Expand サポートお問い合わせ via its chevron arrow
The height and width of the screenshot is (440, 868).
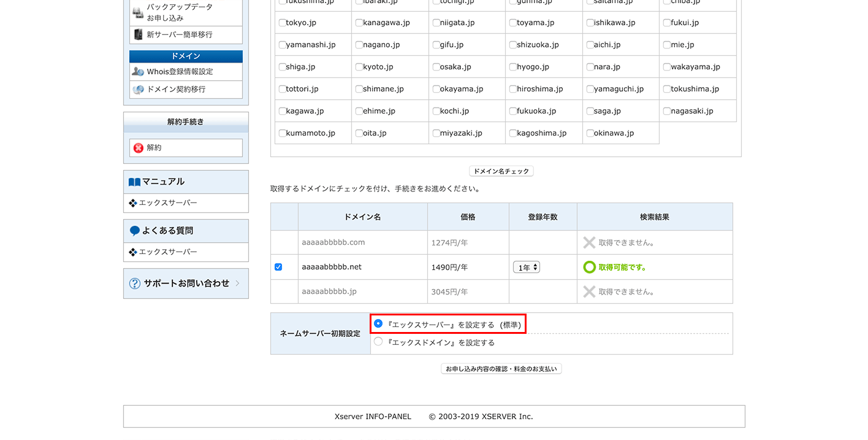coord(237,284)
